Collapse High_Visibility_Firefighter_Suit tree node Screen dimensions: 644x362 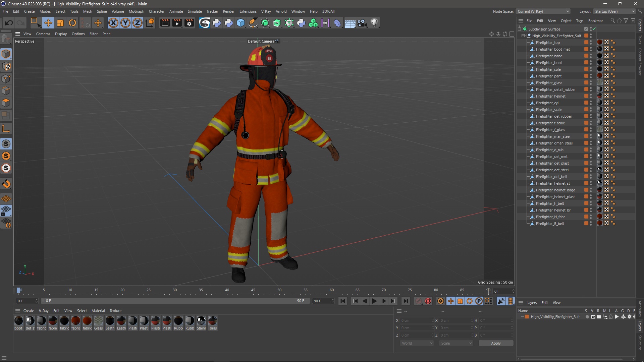523,36
